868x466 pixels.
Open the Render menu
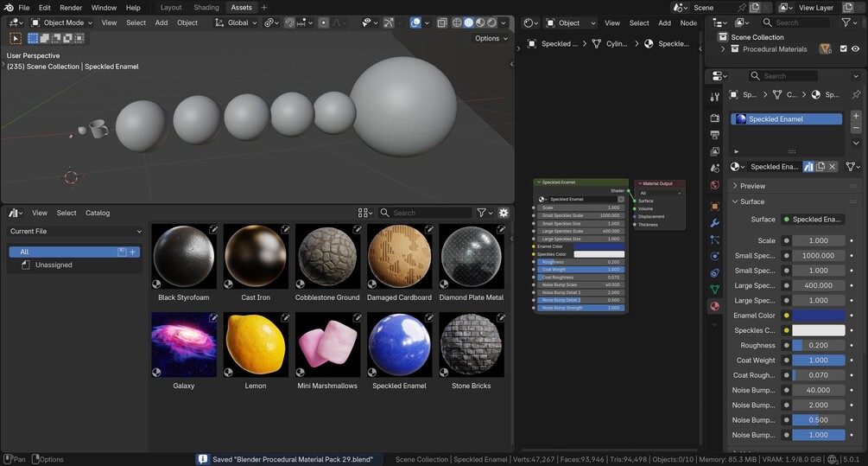[71, 8]
